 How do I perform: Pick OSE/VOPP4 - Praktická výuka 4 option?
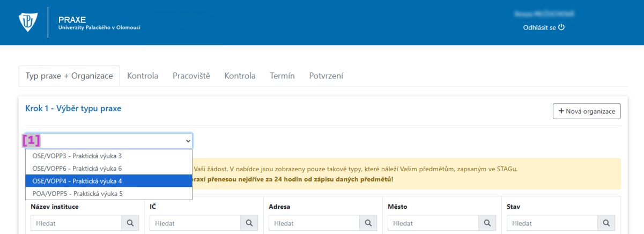(x=77, y=181)
